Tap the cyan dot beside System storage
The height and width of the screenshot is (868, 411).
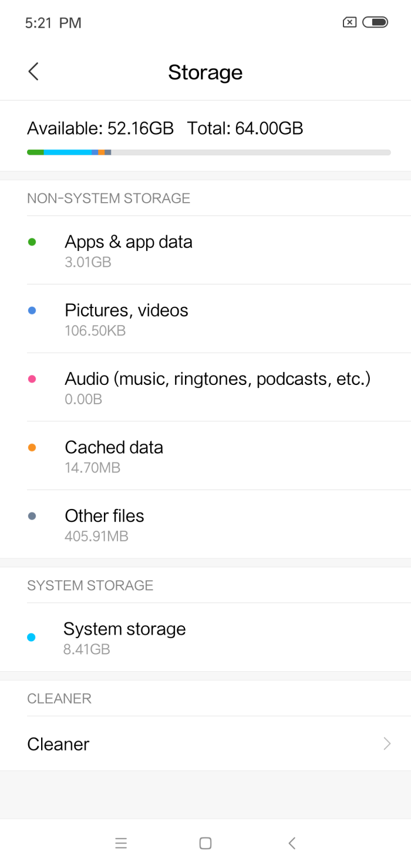point(31,637)
